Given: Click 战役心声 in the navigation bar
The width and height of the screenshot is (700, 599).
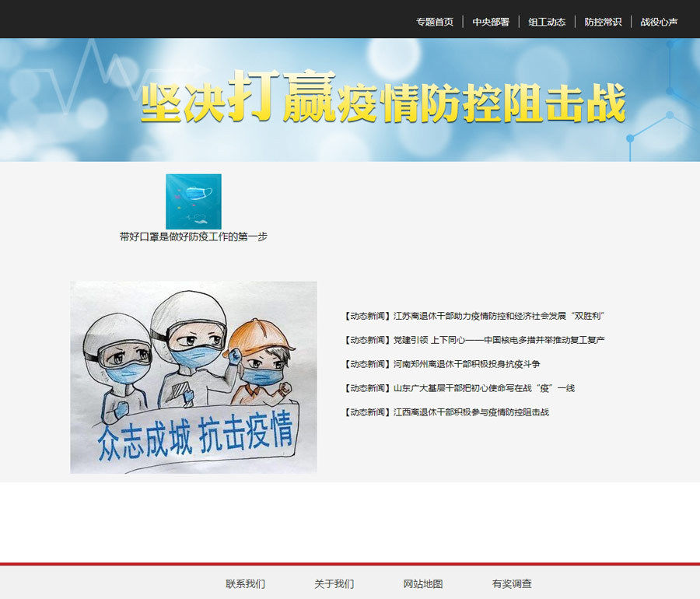Looking at the screenshot, I should click(x=659, y=22).
